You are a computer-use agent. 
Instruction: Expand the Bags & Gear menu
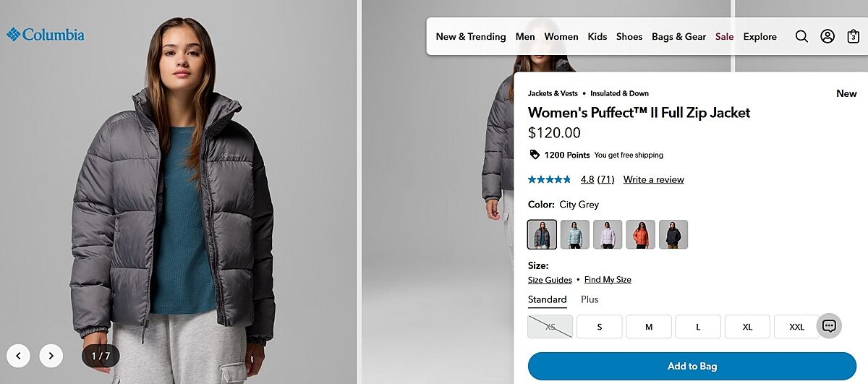(678, 37)
